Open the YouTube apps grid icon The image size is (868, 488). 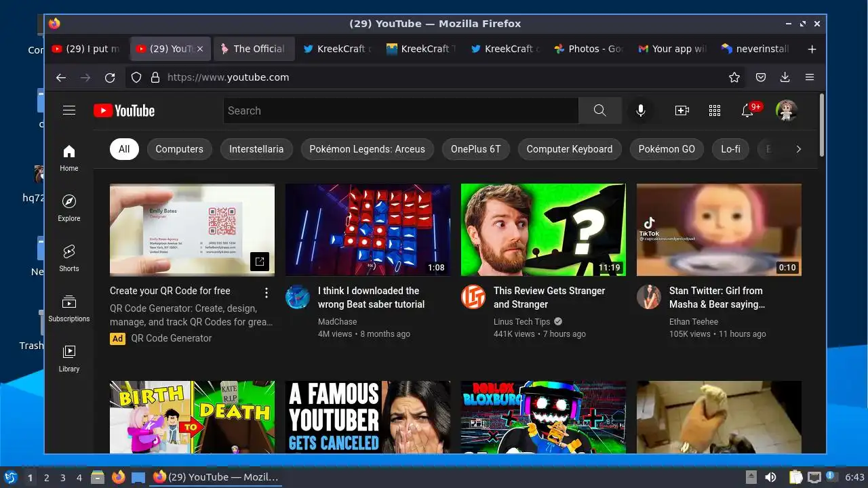coord(715,110)
